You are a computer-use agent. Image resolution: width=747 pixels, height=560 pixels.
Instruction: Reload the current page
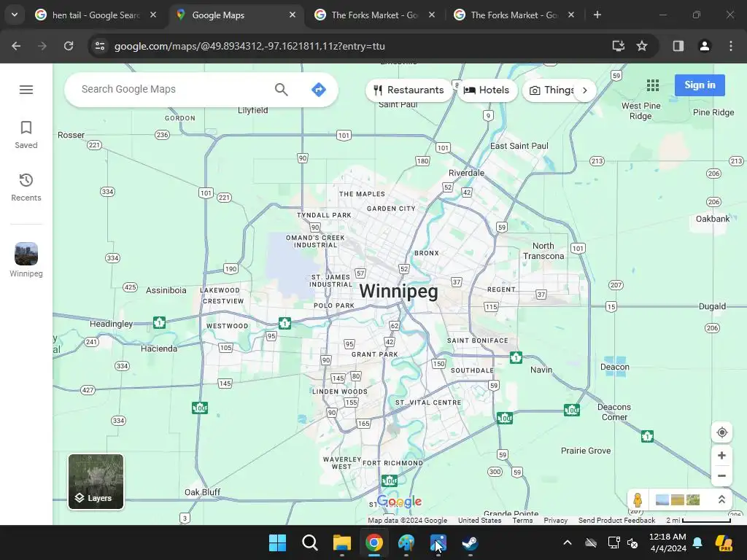(69, 46)
